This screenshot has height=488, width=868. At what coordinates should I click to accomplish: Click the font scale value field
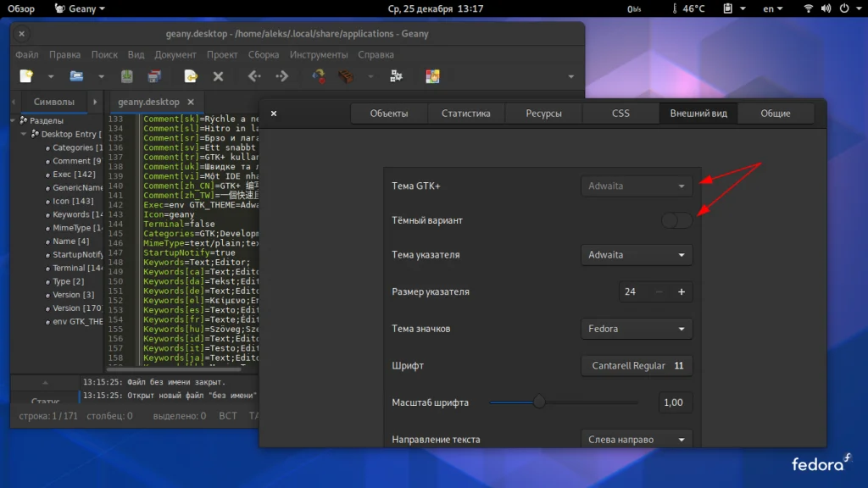675,402
